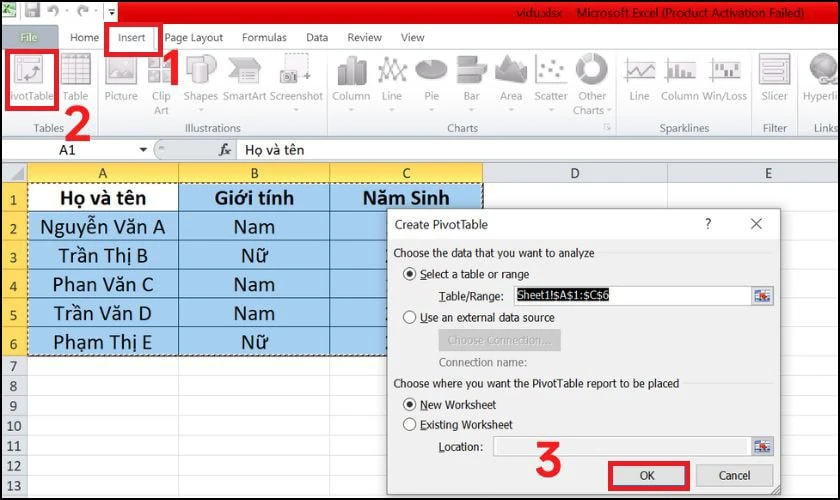Open Clip Art pane
The height and width of the screenshot is (500, 840).
pyautogui.click(x=161, y=86)
